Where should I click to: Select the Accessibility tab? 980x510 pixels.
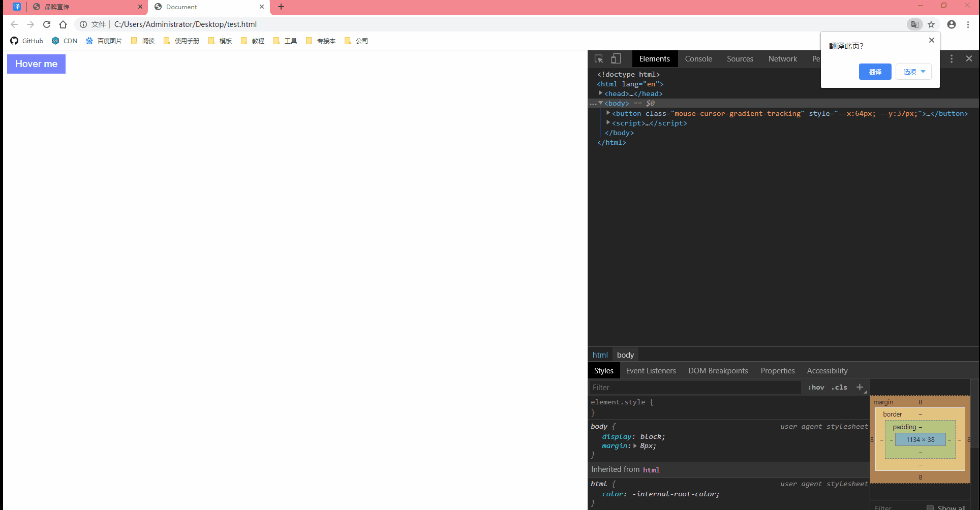828,371
